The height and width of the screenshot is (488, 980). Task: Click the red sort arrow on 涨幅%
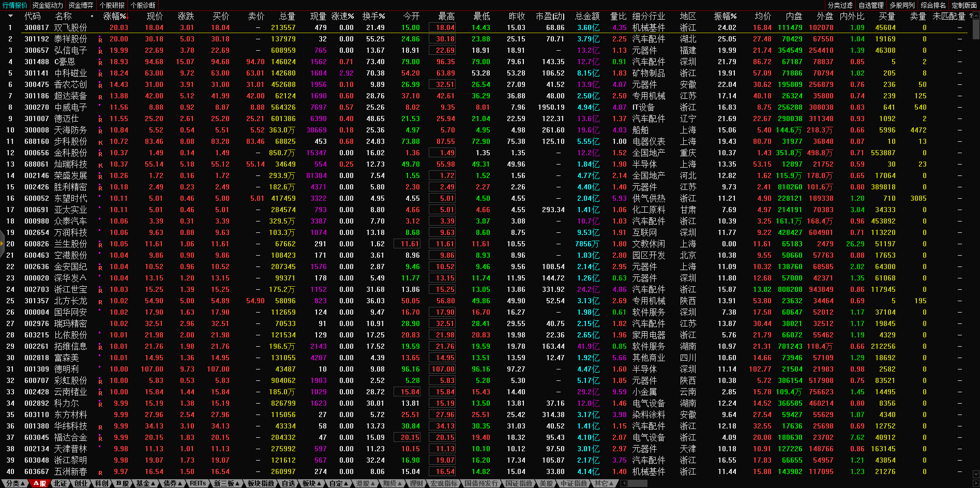[x=128, y=17]
